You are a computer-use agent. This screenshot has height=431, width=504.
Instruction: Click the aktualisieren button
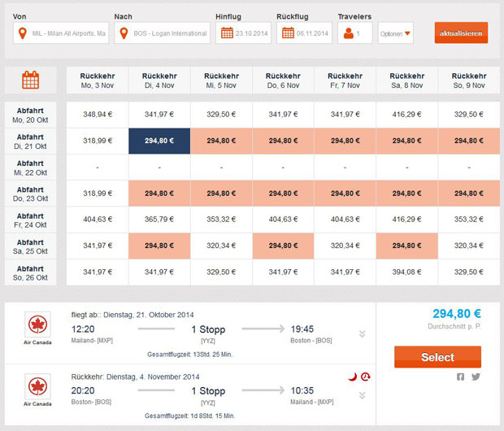[461, 33]
